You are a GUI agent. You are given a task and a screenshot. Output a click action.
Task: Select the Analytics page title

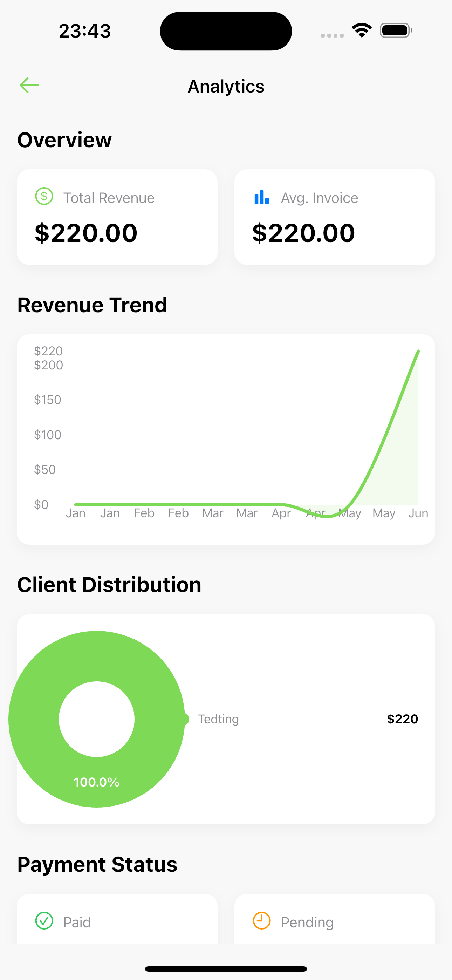click(226, 86)
